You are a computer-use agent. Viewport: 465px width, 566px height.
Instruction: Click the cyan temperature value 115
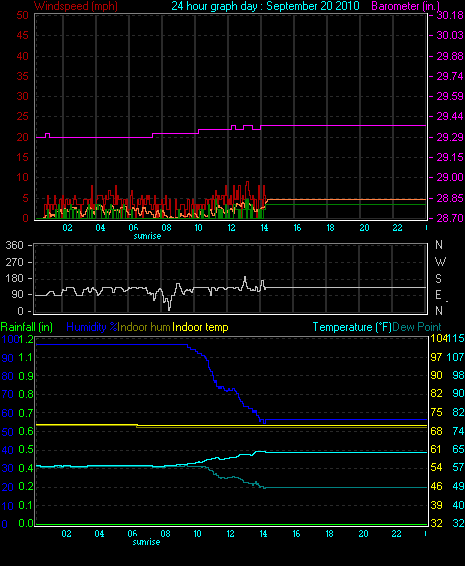tap(456, 339)
